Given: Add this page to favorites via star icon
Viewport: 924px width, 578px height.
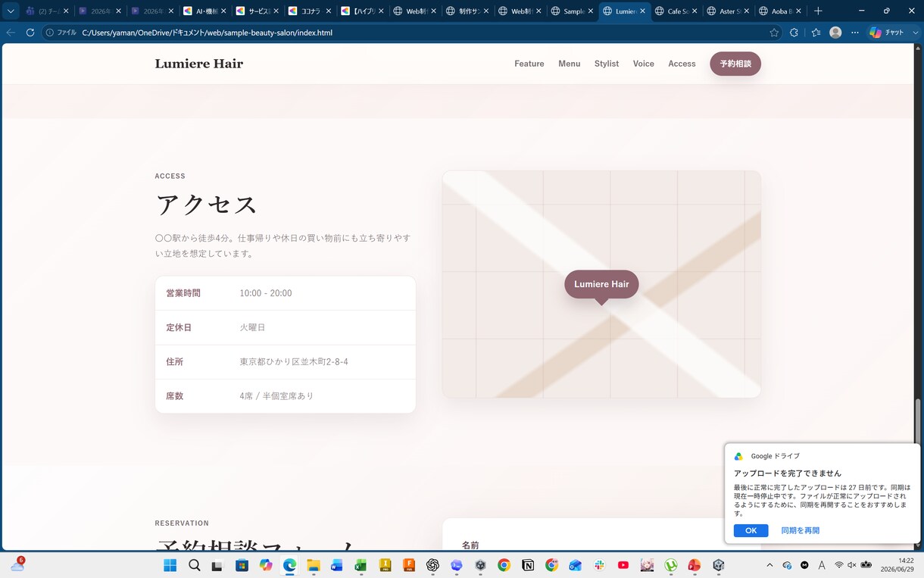Looking at the screenshot, I should 774,33.
